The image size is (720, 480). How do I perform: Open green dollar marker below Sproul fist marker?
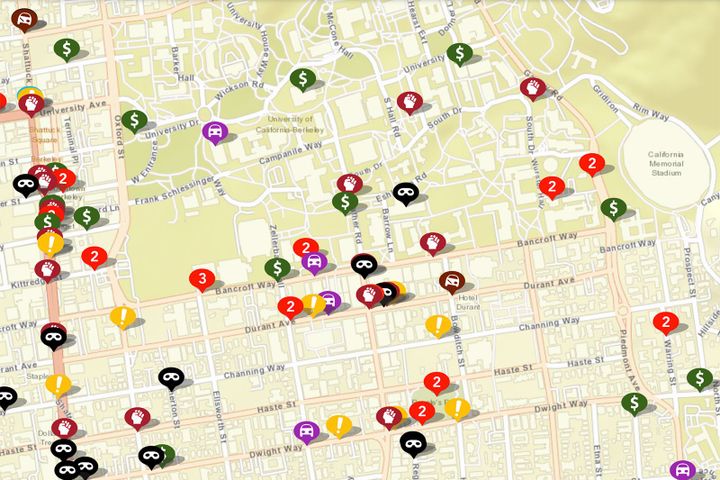[x=345, y=203]
